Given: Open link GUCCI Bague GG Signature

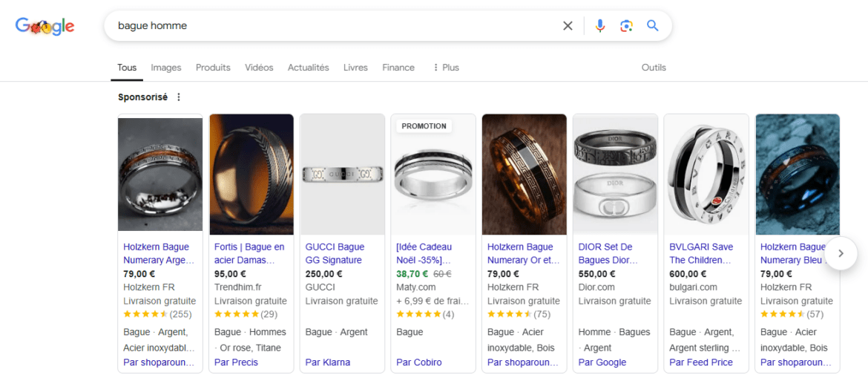Looking at the screenshot, I should 335,253.
